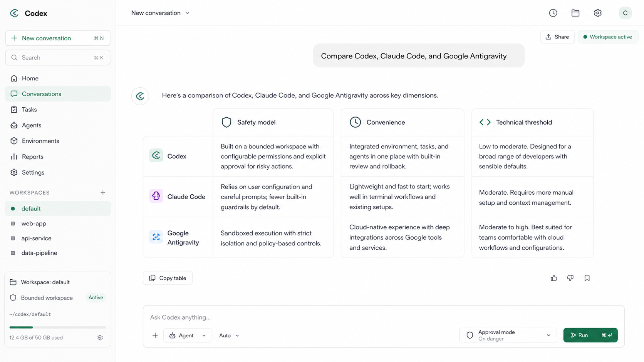Click the Codex row logo in the table
Viewport: 644px width, 362px height.
click(x=156, y=155)
